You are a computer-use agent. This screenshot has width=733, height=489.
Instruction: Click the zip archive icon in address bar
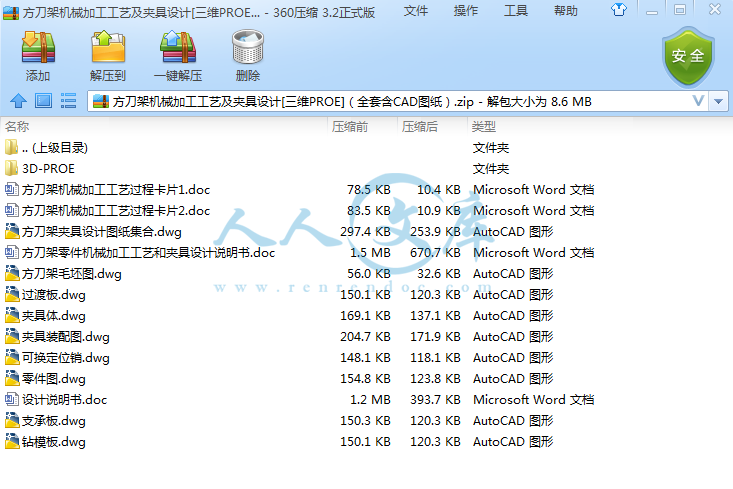click(x=101, y=101)
